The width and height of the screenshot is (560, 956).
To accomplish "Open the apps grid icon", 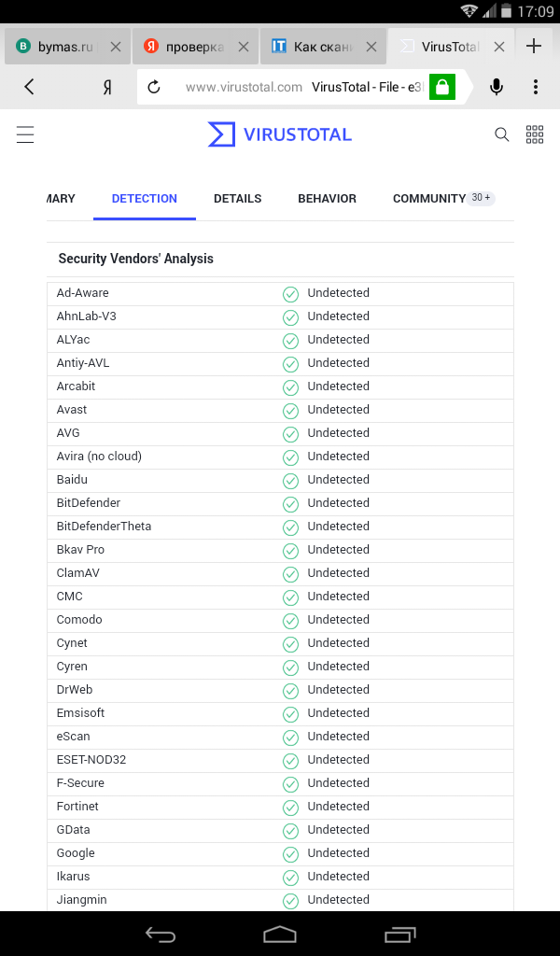I will click(x=535, y=134).
